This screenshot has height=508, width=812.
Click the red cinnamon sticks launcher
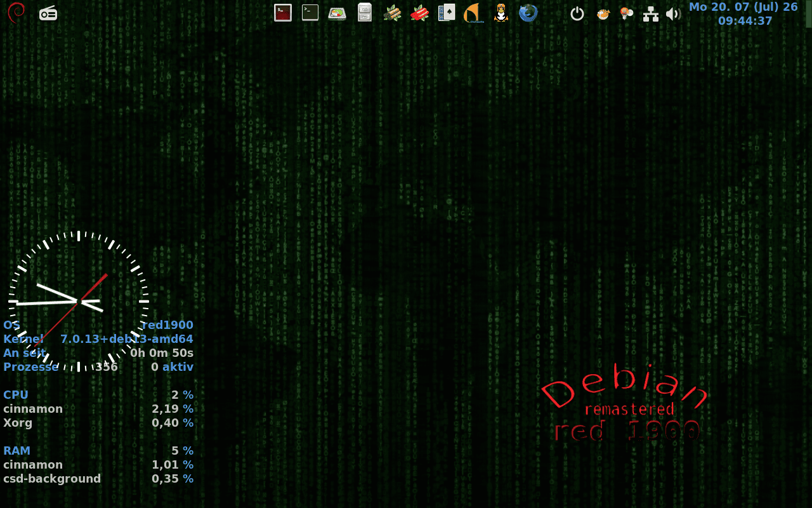pos(419,13)
